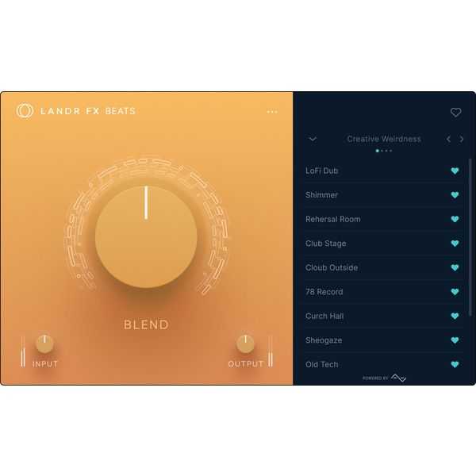
Task: Click the INPUT gain knob
Action: (45, 344)
